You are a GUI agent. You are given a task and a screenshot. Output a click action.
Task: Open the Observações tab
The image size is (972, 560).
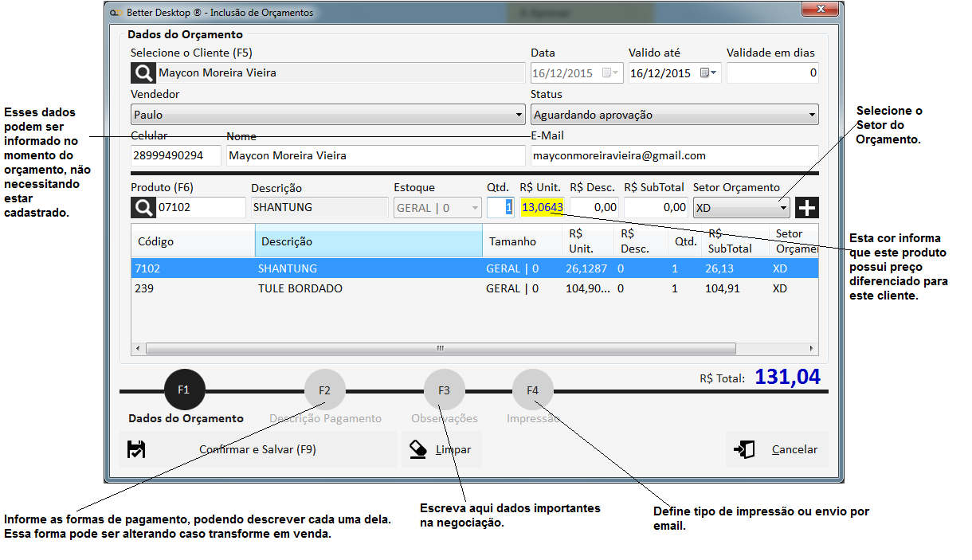(444, 419)
